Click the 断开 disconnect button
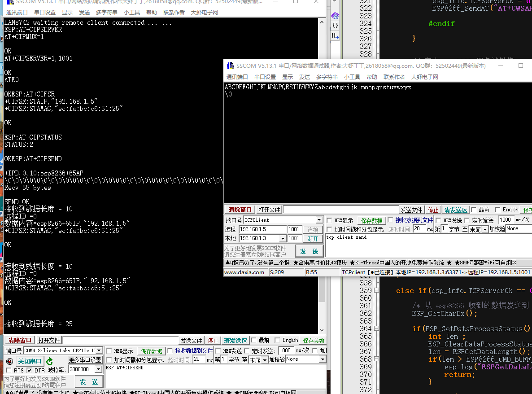 [313, 238]
